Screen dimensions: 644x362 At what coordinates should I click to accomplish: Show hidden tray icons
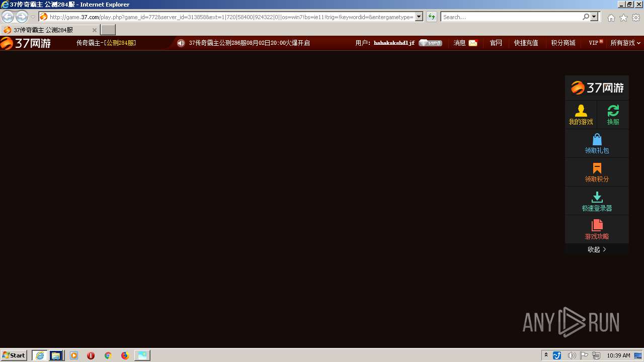[546, 355]
